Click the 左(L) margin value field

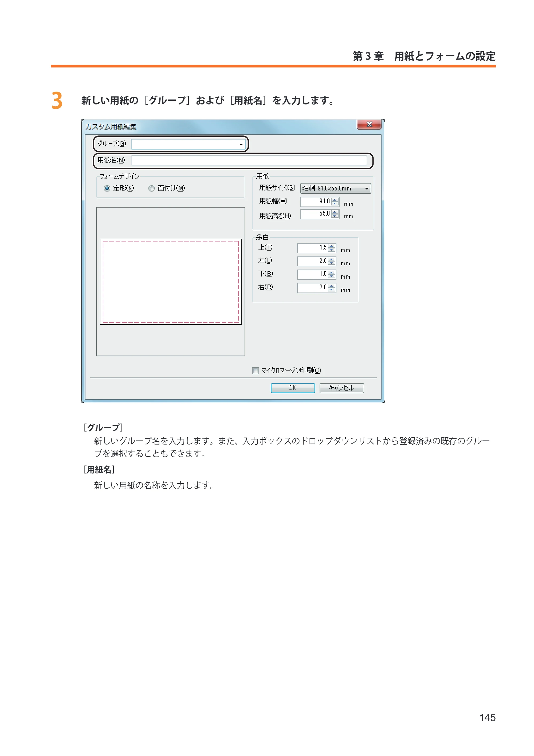313,261
